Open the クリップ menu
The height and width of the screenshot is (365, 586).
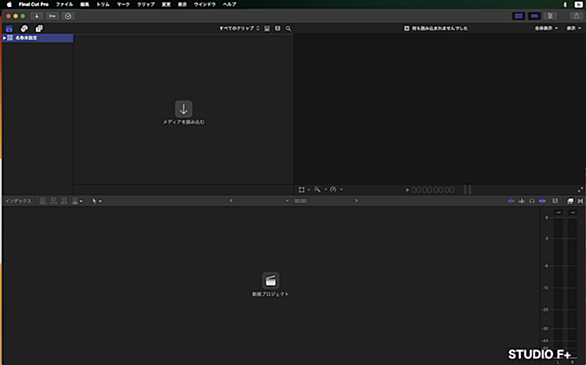tap(146, 4)
